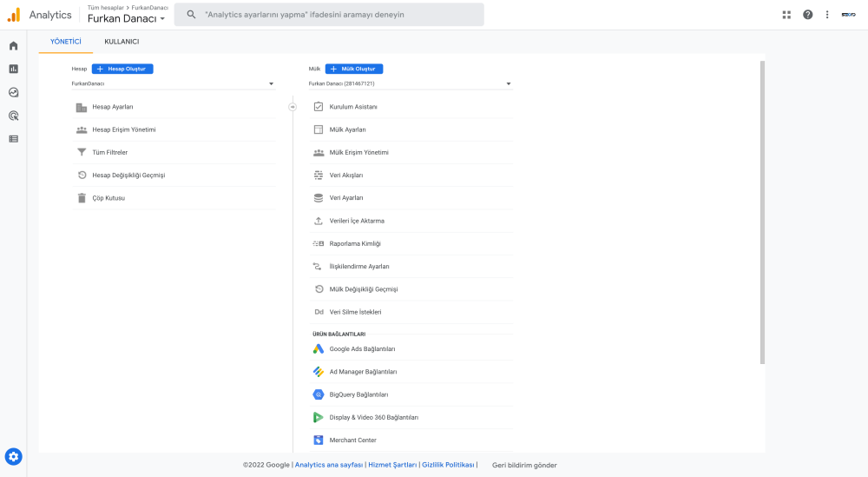Click Geri bildirim gönder
This screenshot has width=868, height=477.
(524, 466)
